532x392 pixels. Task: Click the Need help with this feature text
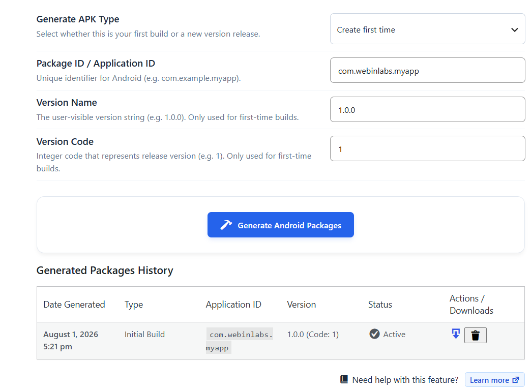pos(405,380)
